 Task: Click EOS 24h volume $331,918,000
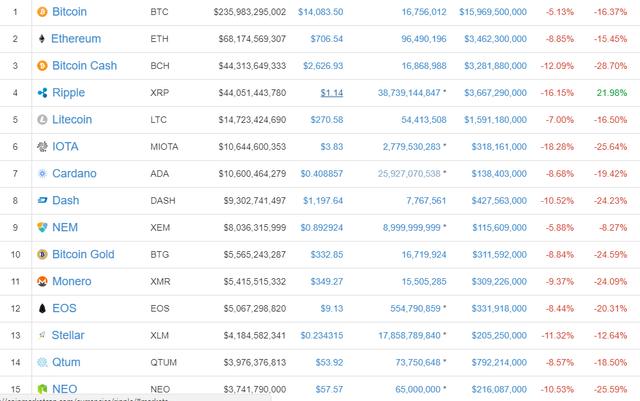tap(499, 308)
